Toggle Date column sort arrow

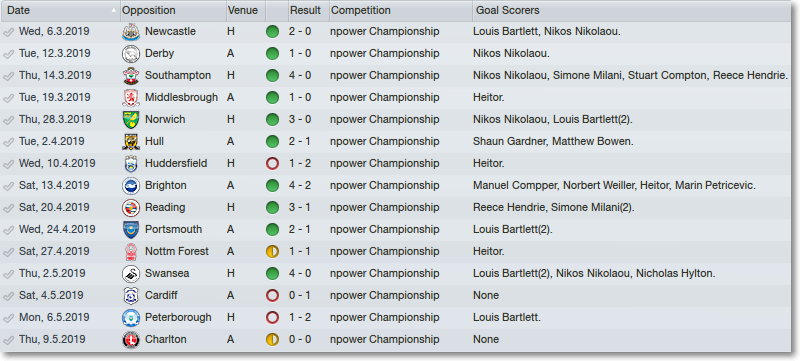pos(113,10)
